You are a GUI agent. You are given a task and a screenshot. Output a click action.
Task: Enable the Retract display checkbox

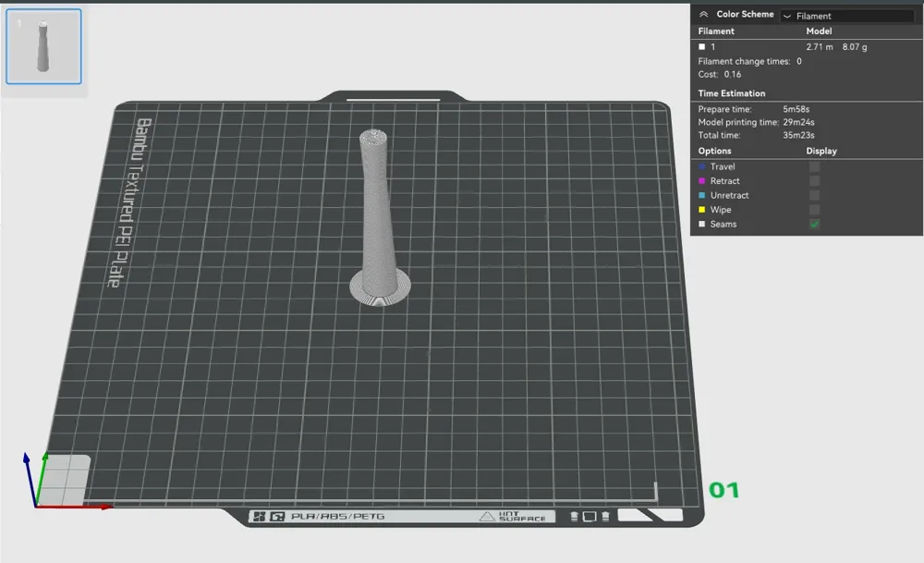tap(814, 181)
